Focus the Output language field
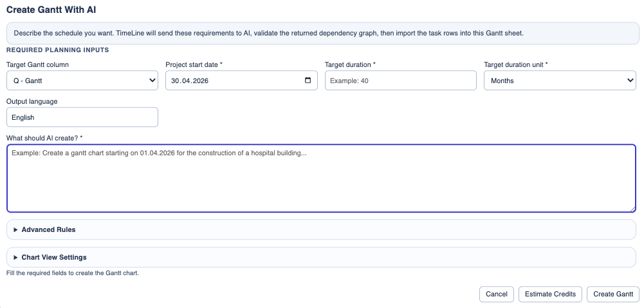The width and height of the screenshot is (644, 308). (82, 117)
